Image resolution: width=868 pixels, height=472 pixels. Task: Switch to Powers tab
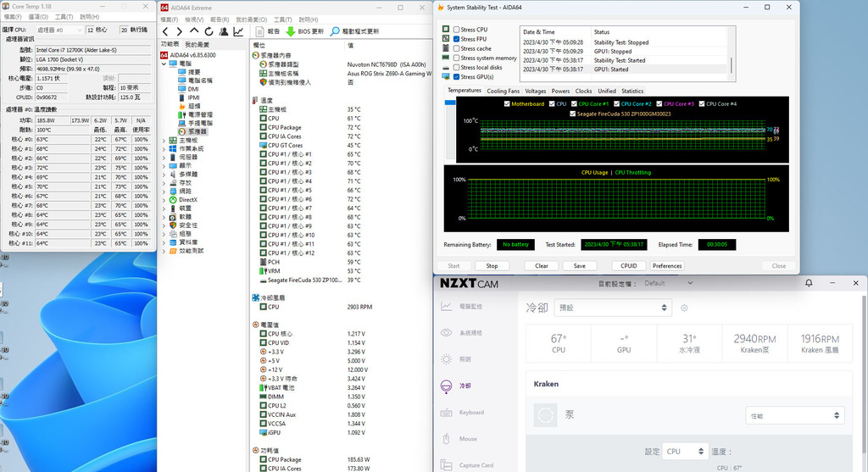tap(560, 91)
